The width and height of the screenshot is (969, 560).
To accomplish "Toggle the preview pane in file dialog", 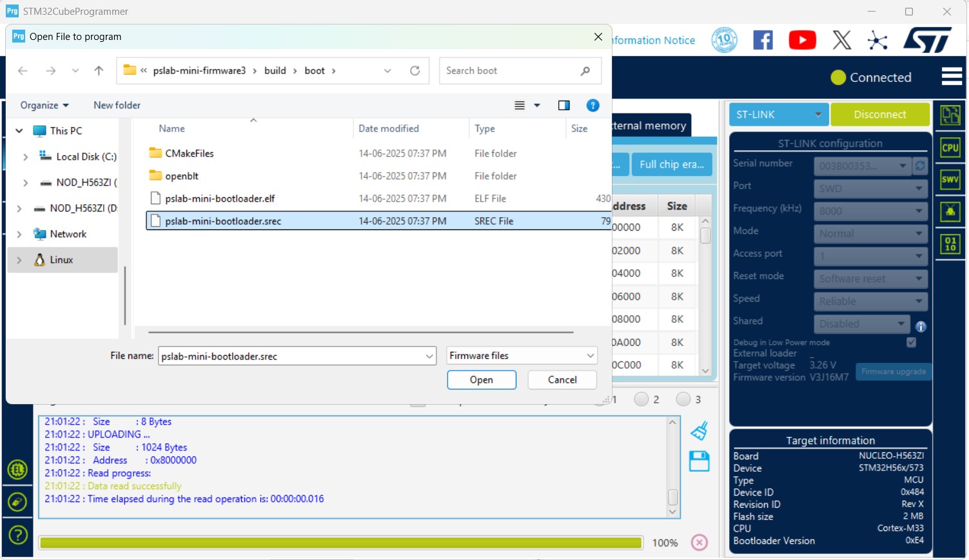I will pos(564,105).
